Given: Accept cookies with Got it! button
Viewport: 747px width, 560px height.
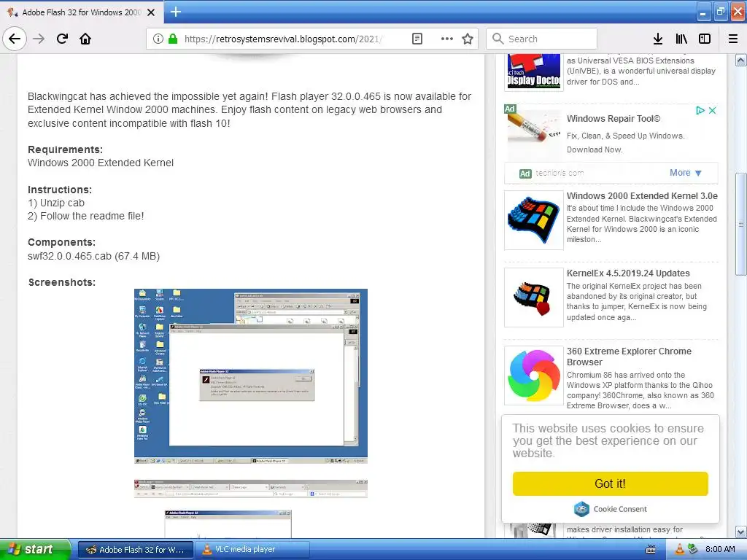Looking at the screenshot, I should [611, 484].
